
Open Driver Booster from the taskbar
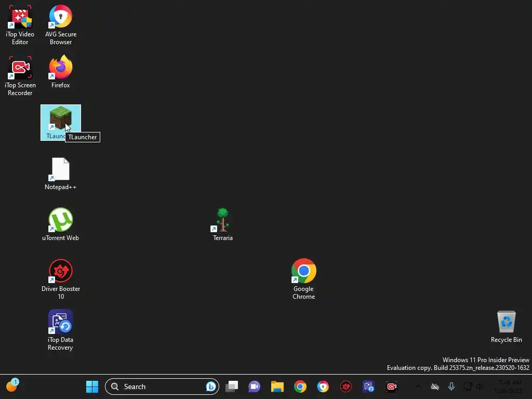tap(345, 387)
